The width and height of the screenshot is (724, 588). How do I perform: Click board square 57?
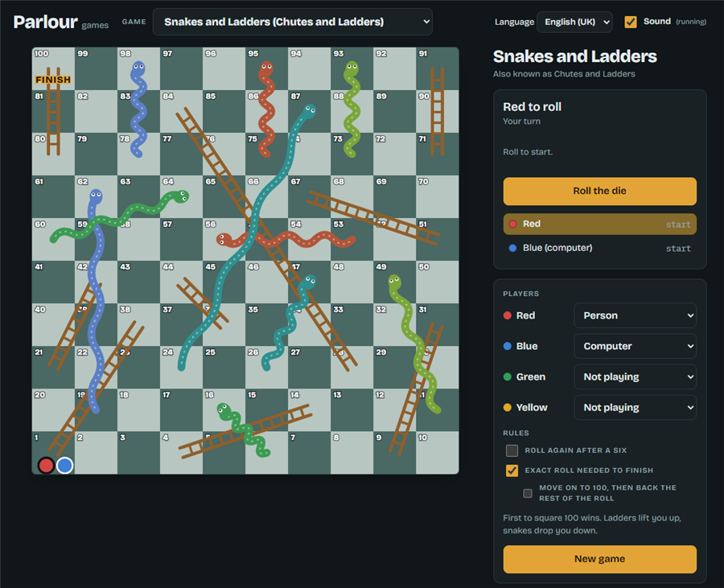181,239
